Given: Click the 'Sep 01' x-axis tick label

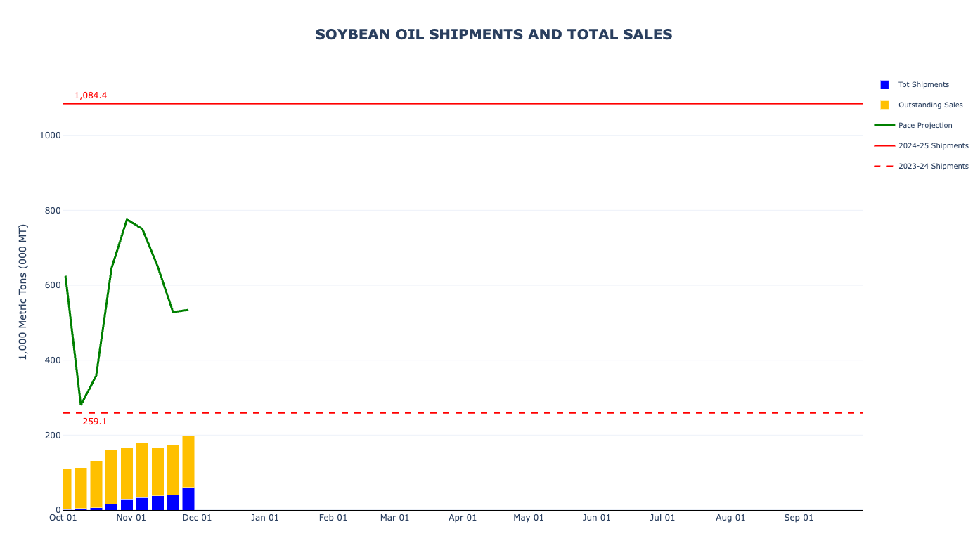Looking at the screenshot, I should coord(799,518).
